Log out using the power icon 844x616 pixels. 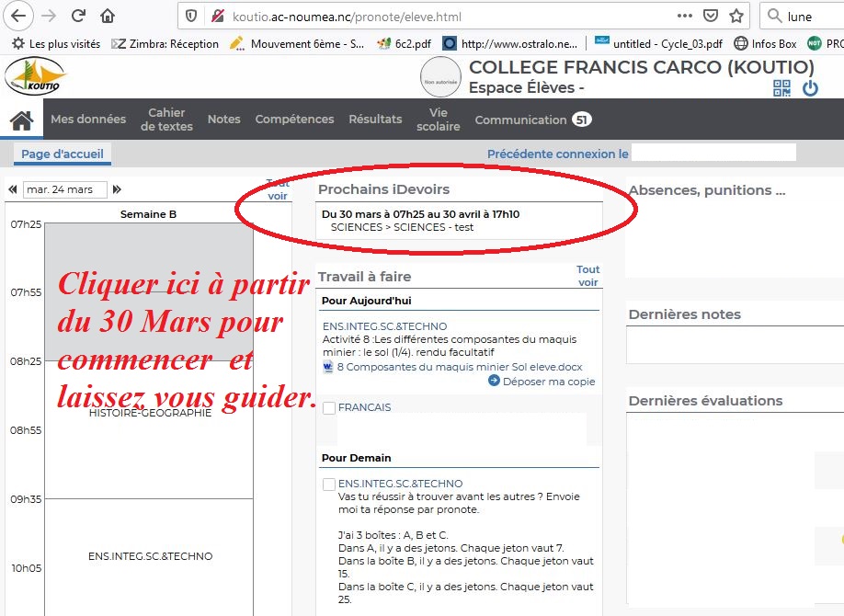pyautogui.click(x=810, y=88)
